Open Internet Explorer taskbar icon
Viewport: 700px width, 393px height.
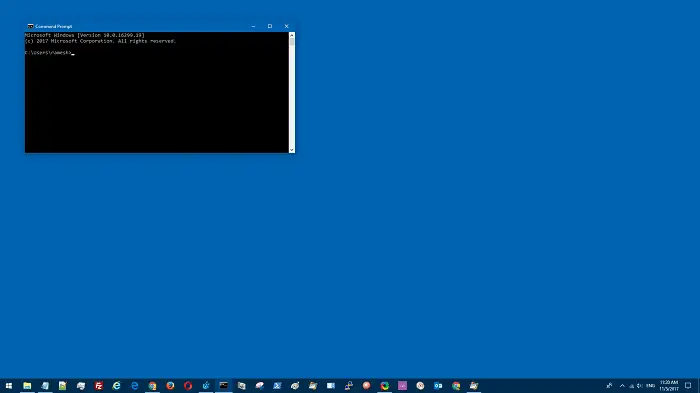click(117, 385)
